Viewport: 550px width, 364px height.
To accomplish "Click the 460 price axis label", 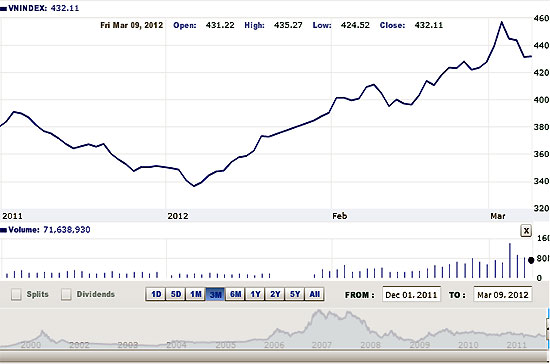I will click(x=542, y=18).
